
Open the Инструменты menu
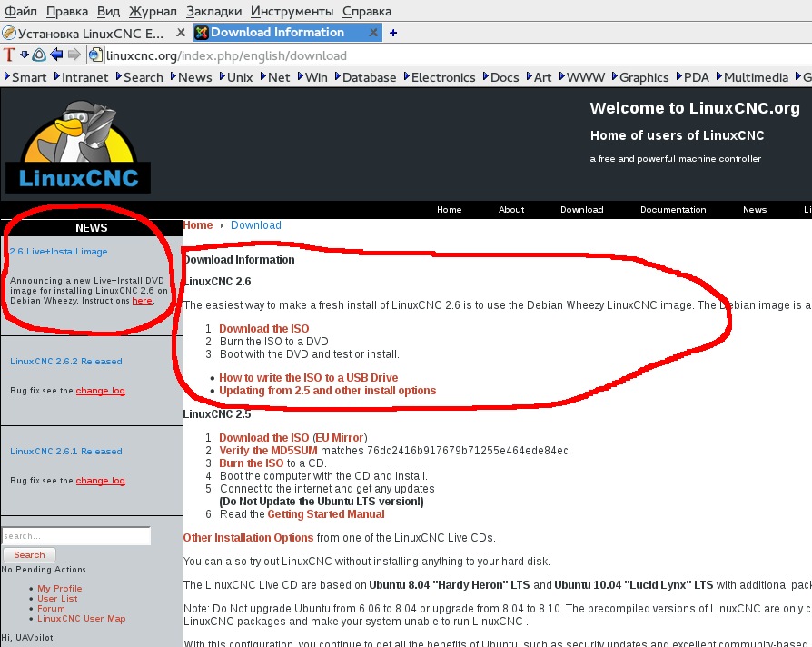[292, 11]
